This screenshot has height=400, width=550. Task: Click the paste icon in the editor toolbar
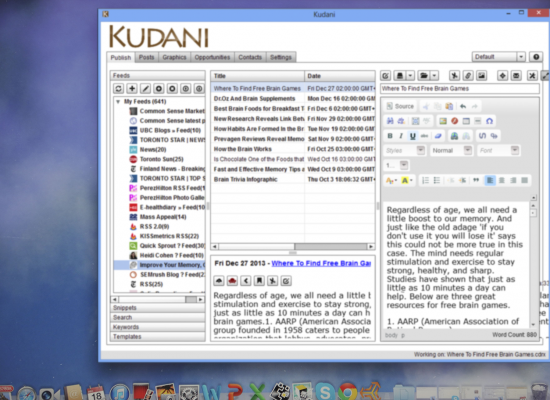449,106
